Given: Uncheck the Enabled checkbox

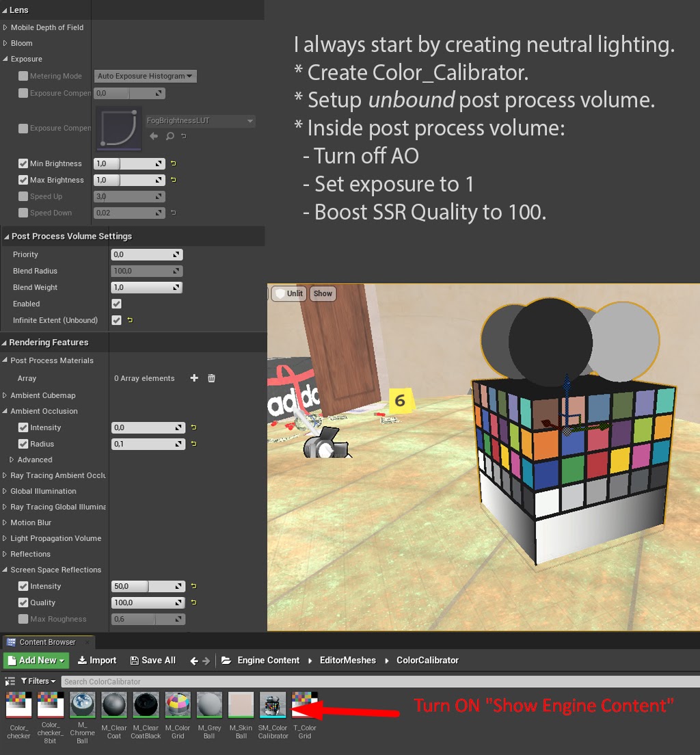Looking at the screenshot, I should tap(116, 304).
